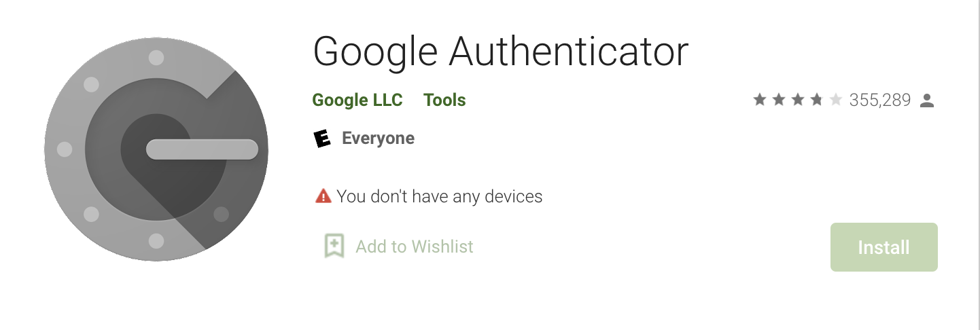Click the person icon beside rating count
Screen dimensions: 980x330
coord(926,100)
